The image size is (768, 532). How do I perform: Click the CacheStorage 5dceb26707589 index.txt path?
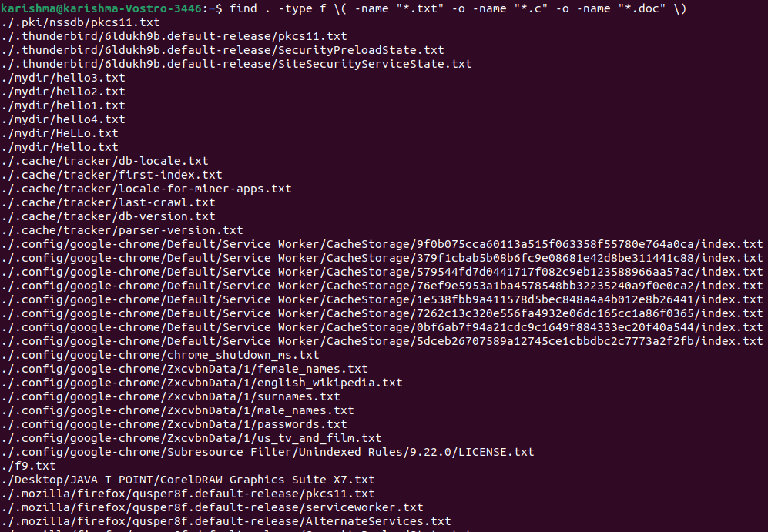coord(382,341)
